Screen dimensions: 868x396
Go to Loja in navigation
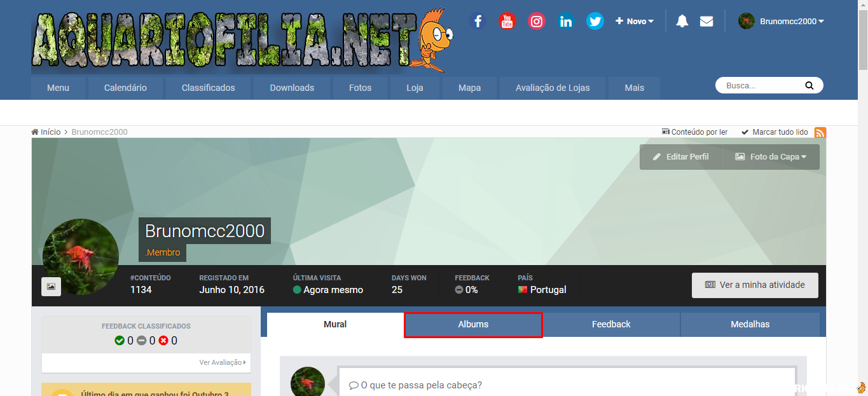[415, 88]
